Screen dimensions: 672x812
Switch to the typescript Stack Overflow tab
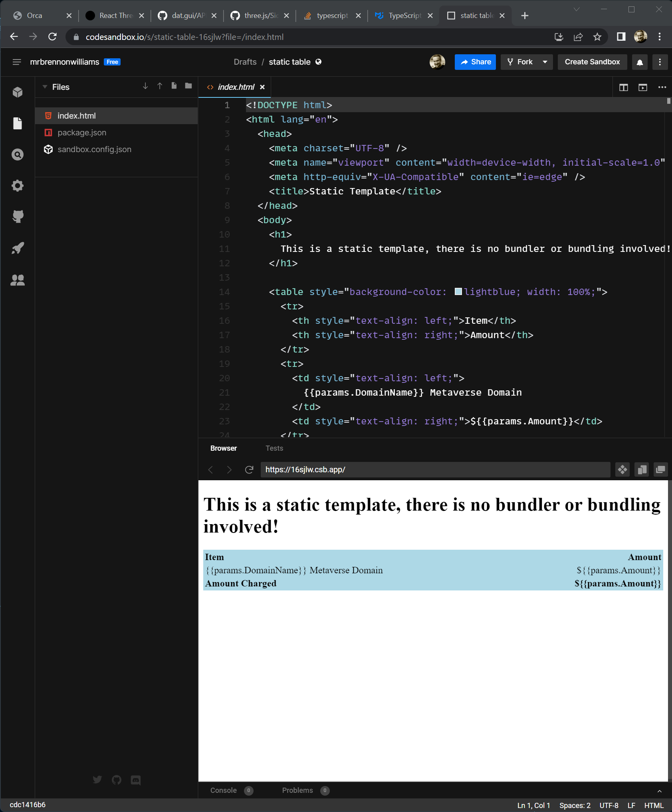331,15
